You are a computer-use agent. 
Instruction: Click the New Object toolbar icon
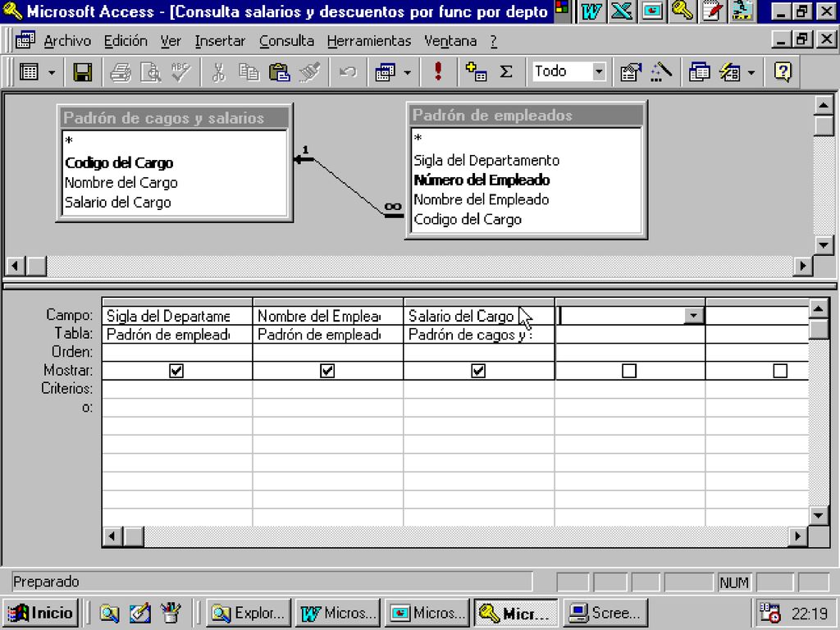(x=729, y=72)
